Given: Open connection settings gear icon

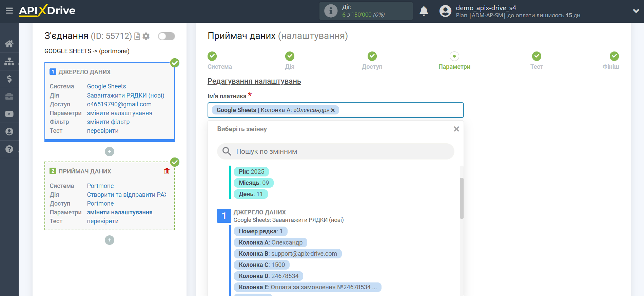Looking at the screenshot, I should [x=146, y=36].
